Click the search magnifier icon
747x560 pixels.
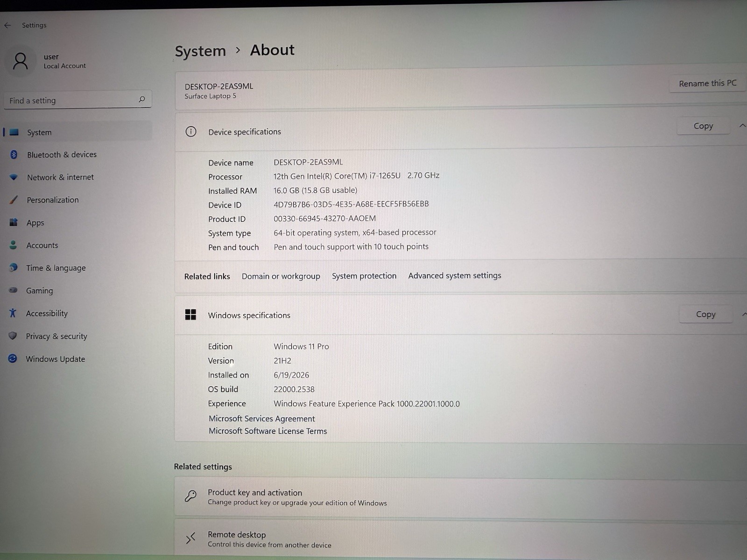point(142,99)
